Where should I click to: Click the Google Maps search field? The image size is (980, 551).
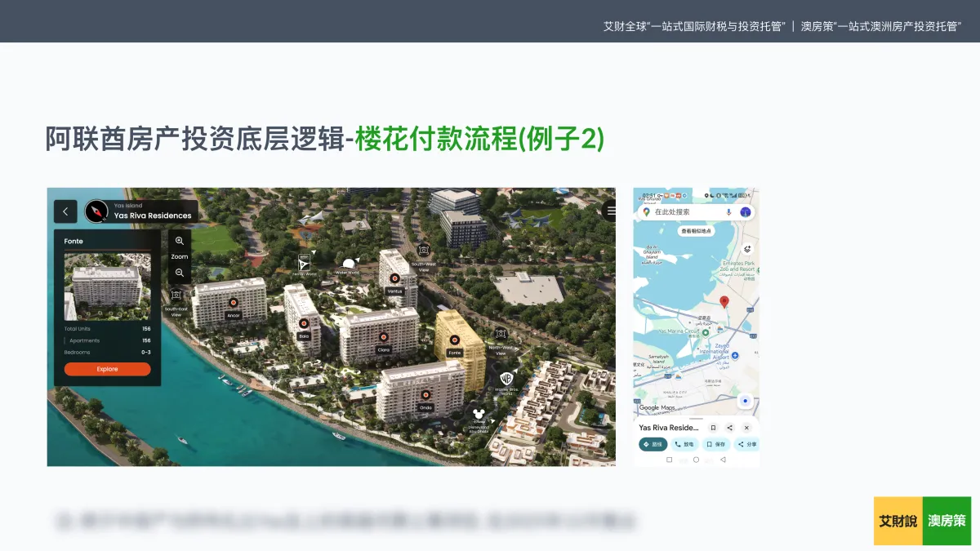pyautogui.click(x=696, y=211)
